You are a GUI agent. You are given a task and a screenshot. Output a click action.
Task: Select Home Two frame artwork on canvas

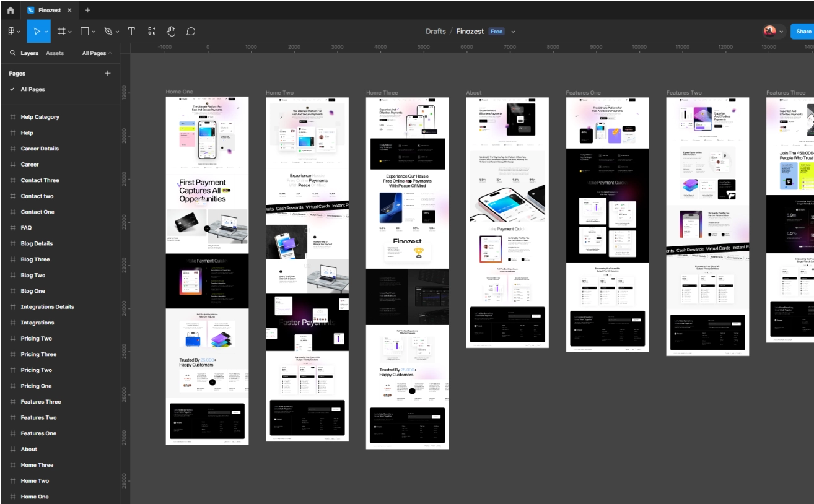307,269
